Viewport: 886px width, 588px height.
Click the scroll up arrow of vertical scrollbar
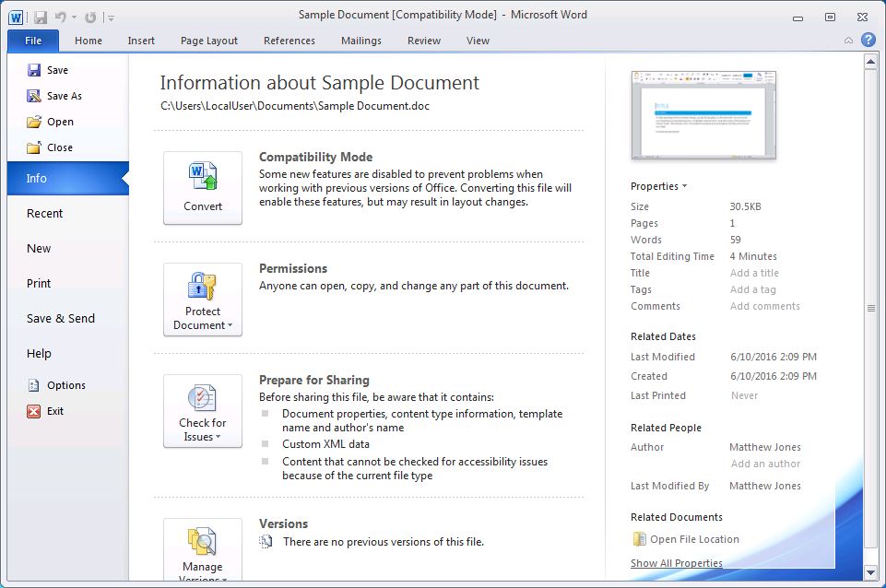870,62
